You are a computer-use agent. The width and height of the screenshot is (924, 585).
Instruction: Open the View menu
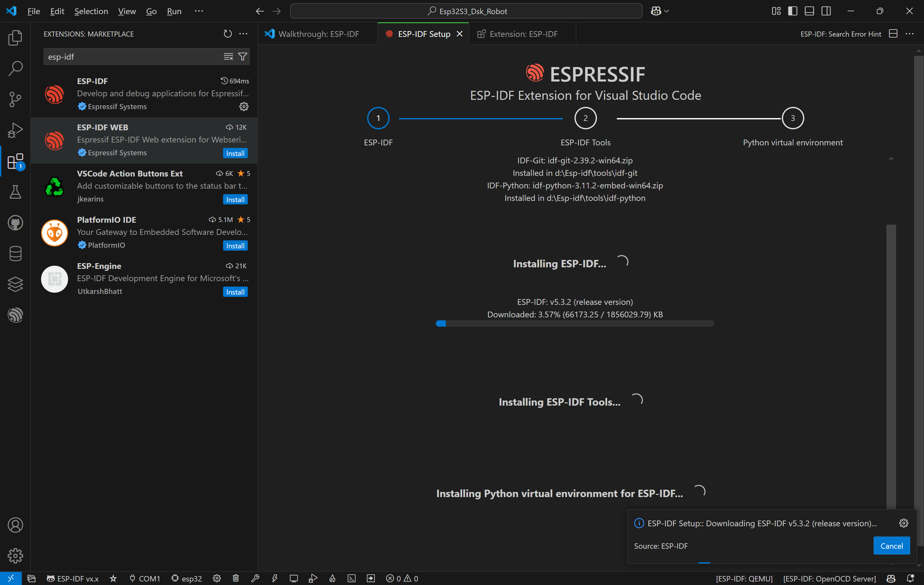[127, 11]
